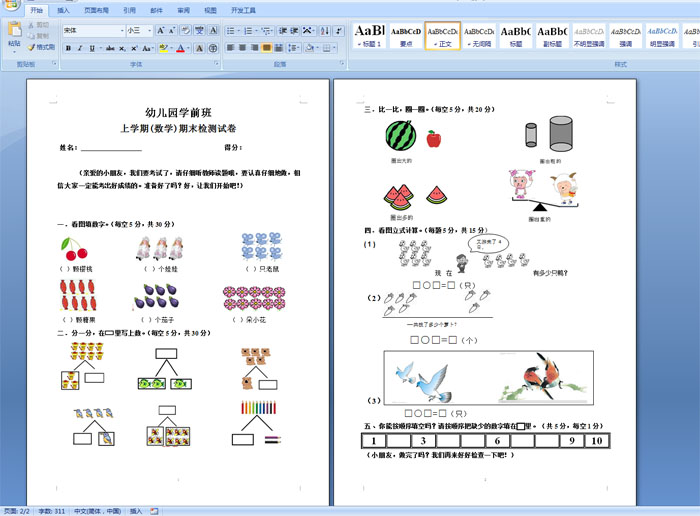Apply superscript formatting

coord(134,48)
